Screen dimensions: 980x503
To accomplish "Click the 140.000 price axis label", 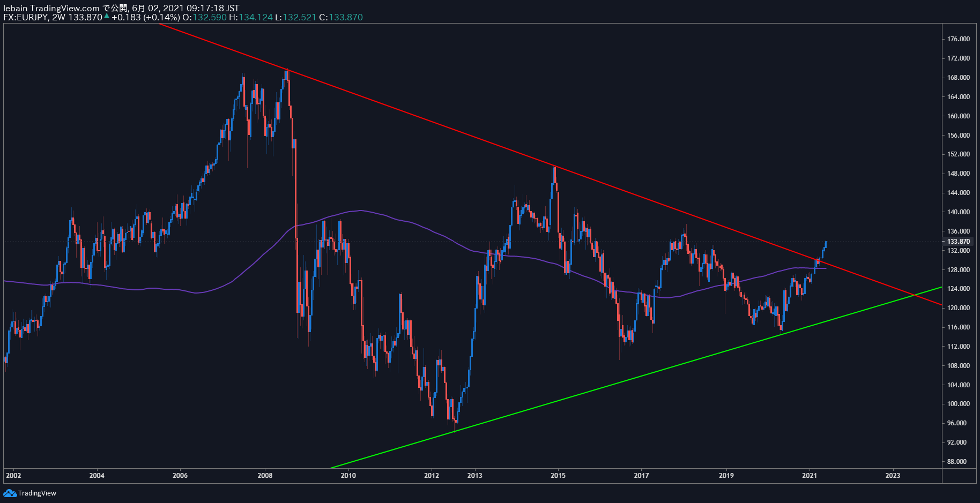I will [959, 212].
